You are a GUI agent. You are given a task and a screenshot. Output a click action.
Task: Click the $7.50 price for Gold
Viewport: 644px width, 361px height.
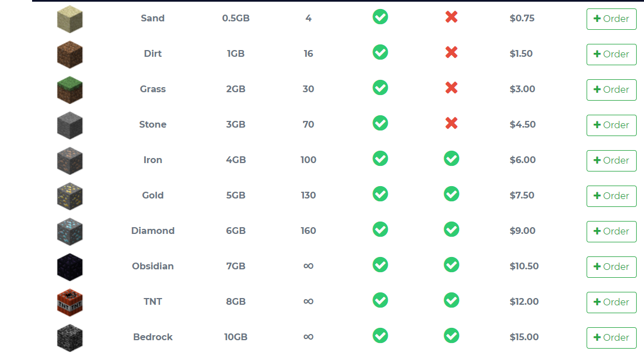tap(522, 195)
